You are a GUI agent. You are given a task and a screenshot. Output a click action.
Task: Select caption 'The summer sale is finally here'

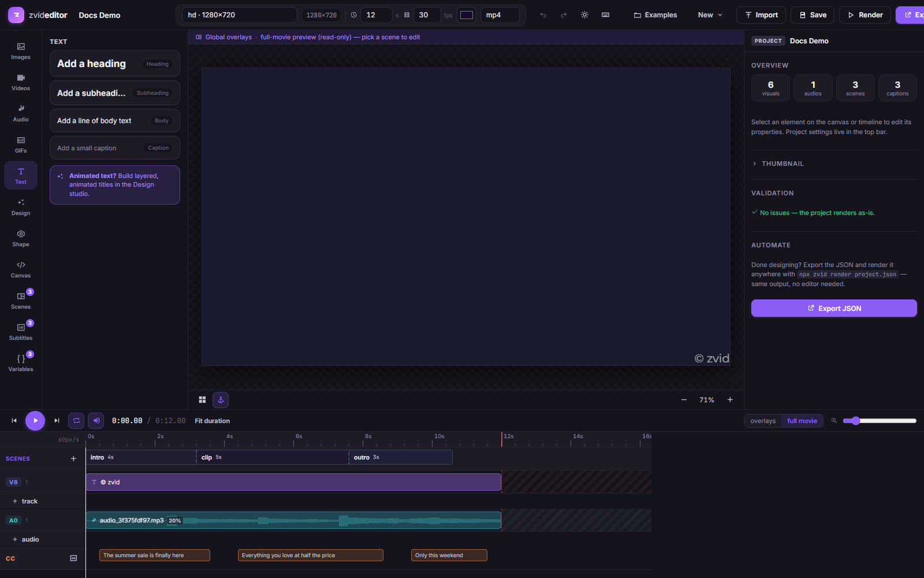155,555
